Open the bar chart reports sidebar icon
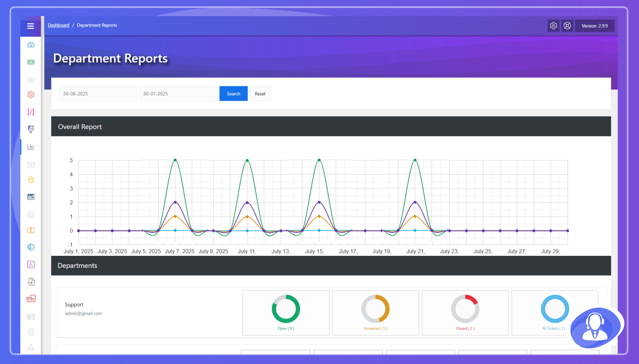 31,147
